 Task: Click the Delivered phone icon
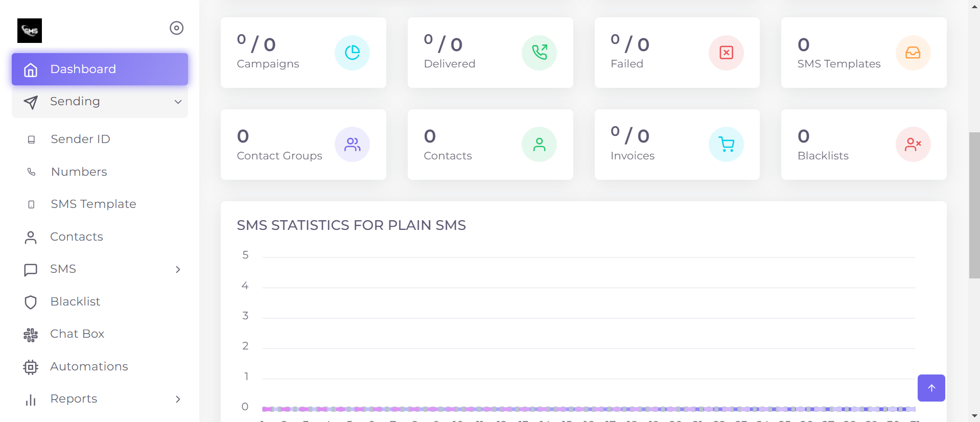point(539,52)
